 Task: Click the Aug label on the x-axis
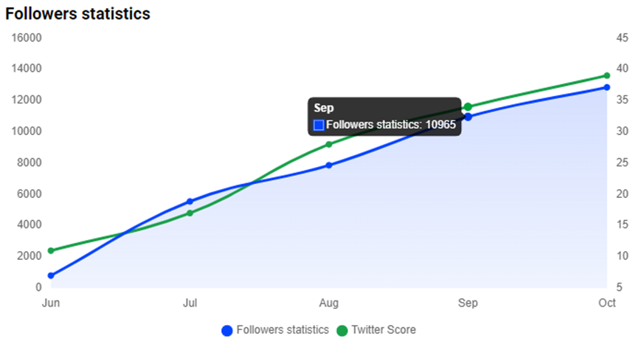click(x=329, y=303)
